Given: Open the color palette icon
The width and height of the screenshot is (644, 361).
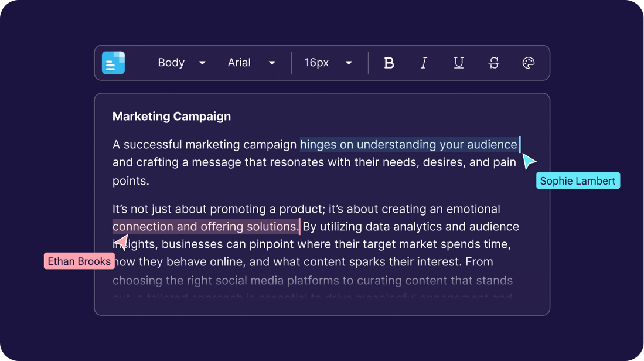Looking at the screenshot, I should [x=529, y=63].
